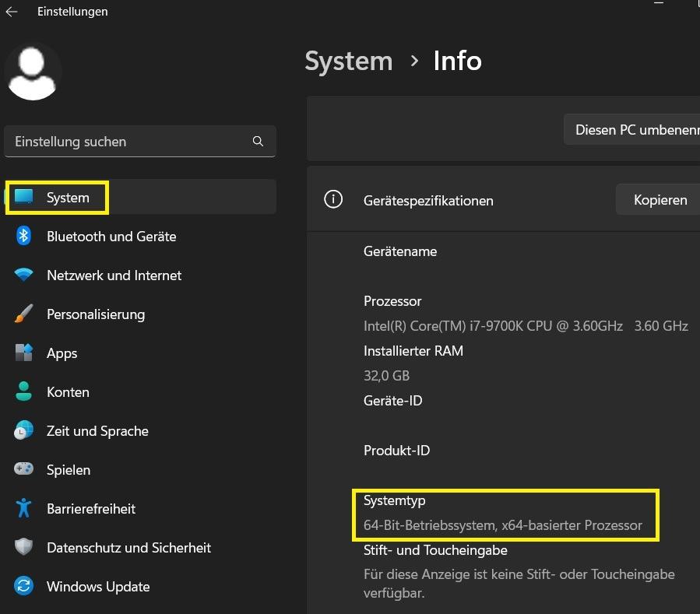700x614 pixels.
Task: Click the Systemtyp label
Action: [394, 500]
